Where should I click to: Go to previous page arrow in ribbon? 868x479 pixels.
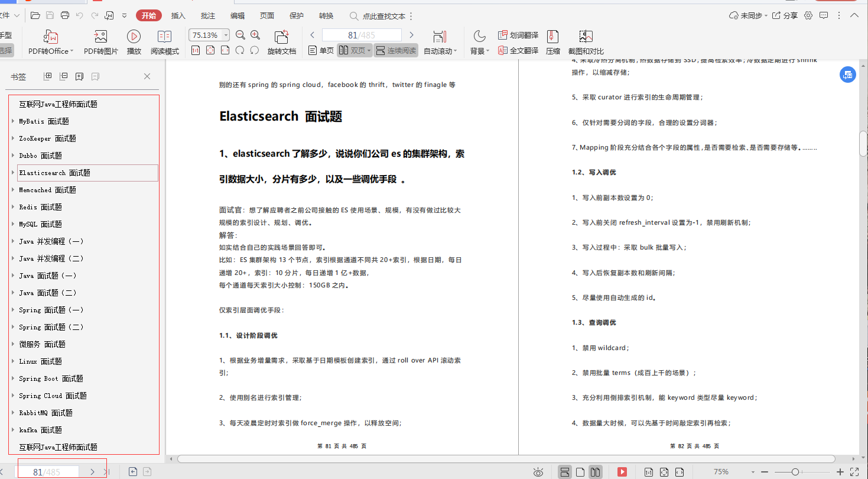312,35
